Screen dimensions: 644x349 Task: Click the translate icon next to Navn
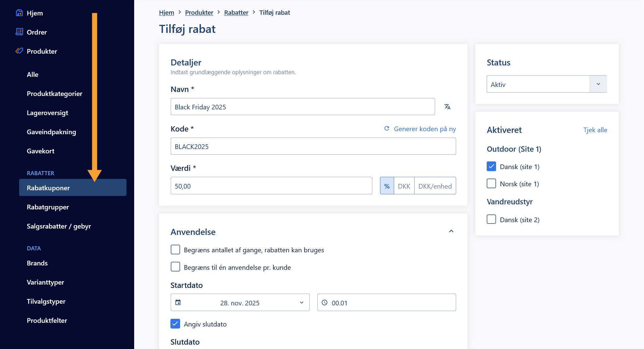[447, 107]
